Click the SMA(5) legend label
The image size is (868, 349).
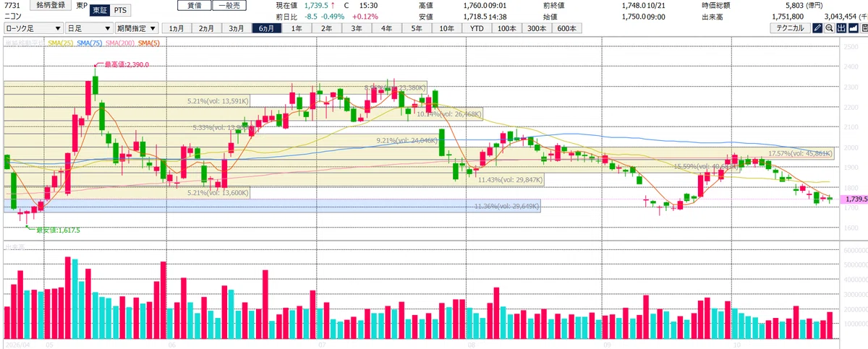pos(149,44)
